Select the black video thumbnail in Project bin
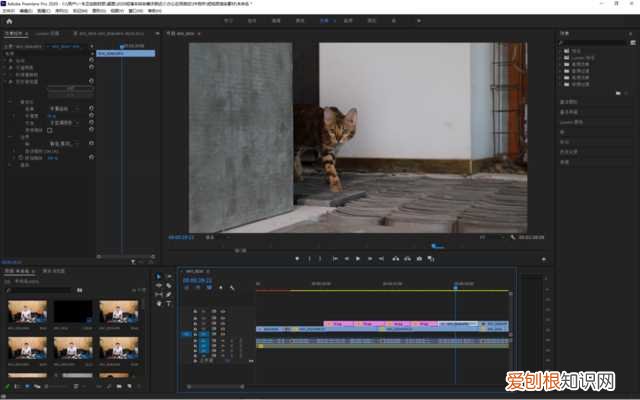The image size is (640, 400). [75, 312]
